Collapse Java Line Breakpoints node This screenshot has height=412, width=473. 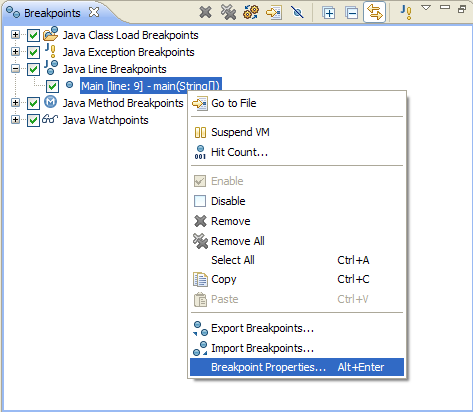[x=15, y=69]
